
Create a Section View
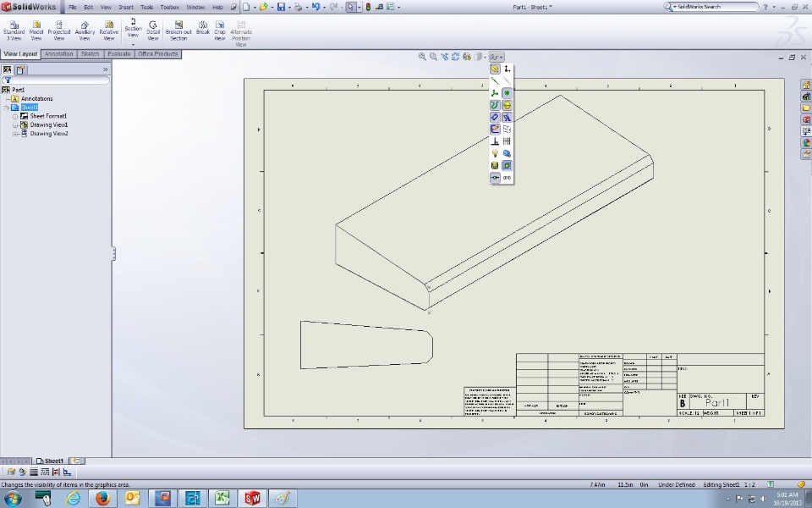[x=133, y=27]
